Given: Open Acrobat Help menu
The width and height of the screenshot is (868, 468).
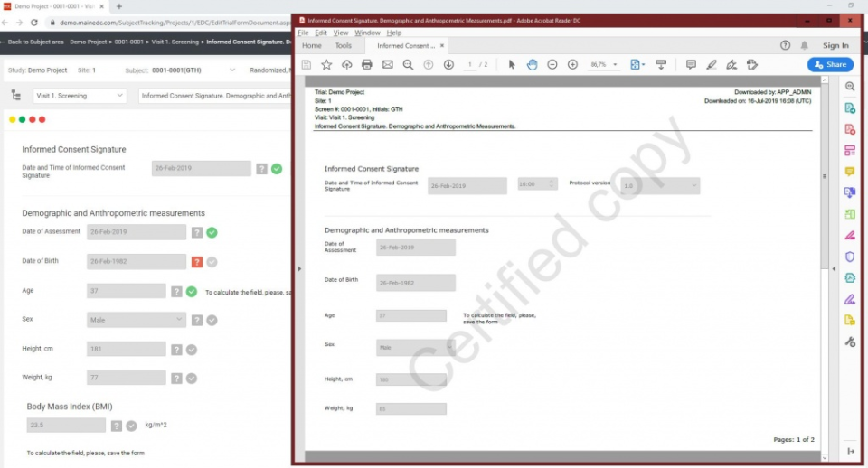Looking at the screenshot, I should click(393, 33).
